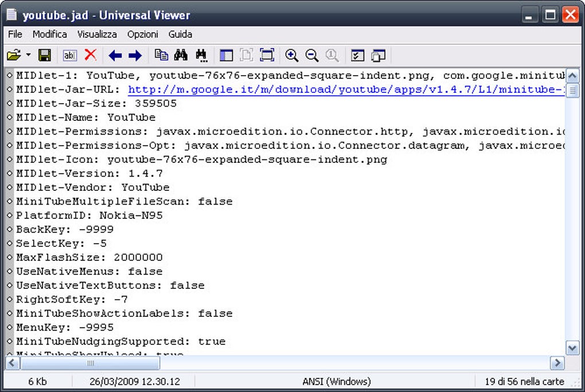Click the always-on-top windows icon
585x392 pixels.
pos(378,56)
